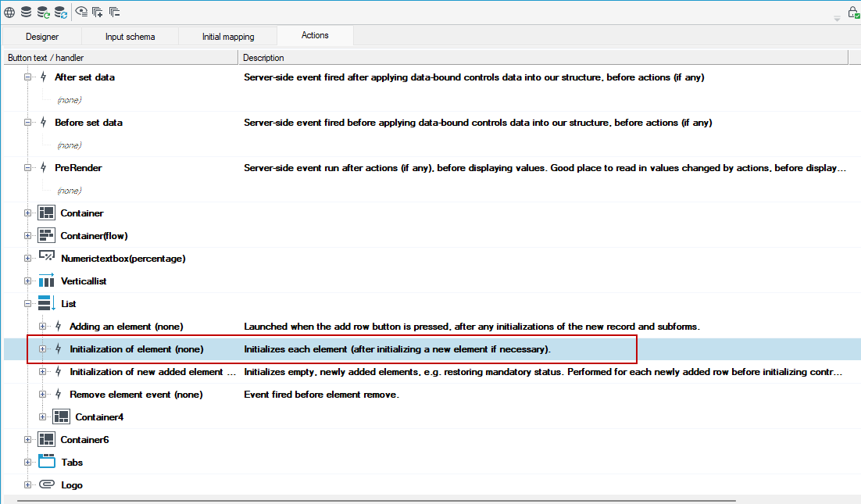Select the (none) entry under After set data
The image size is (861, 504).
[70, 100]
